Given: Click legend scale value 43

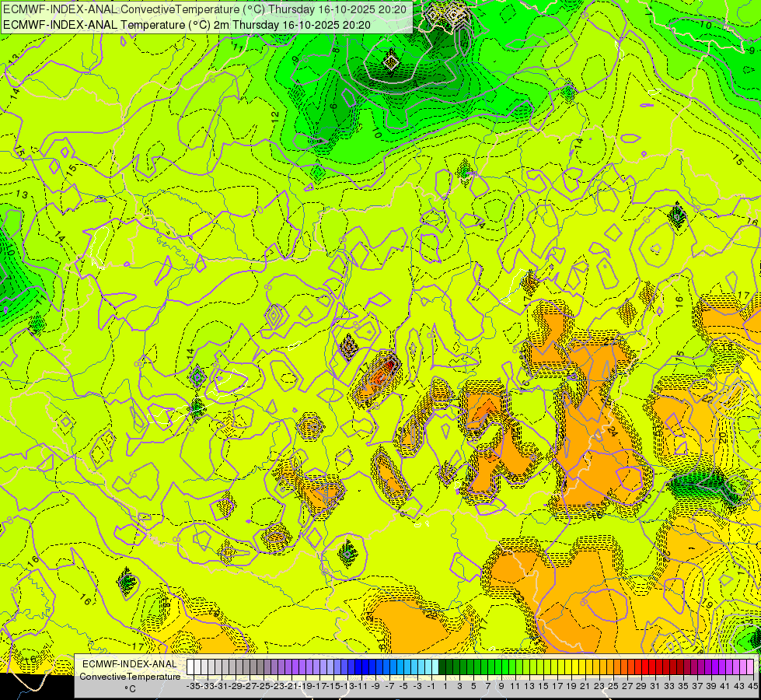Looking at the screenshot, I should [739, 686].
